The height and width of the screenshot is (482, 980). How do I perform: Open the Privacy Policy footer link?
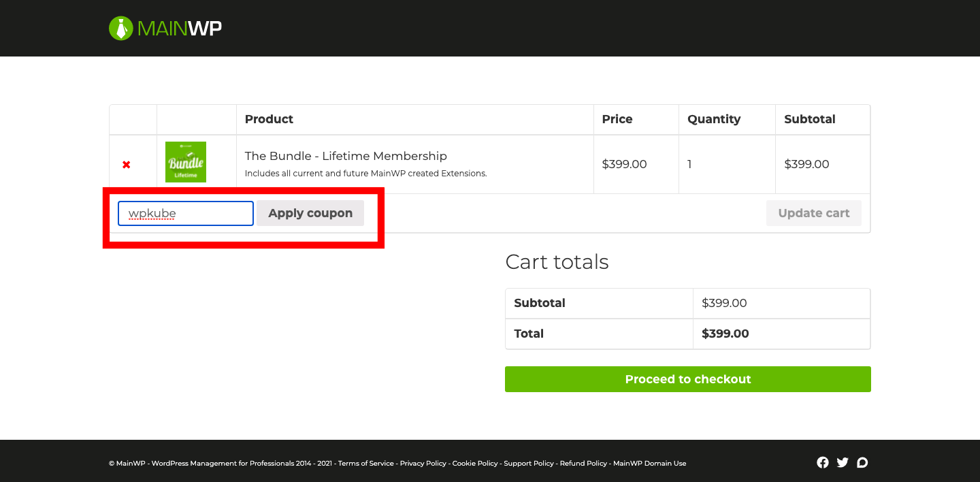(423, 464)
